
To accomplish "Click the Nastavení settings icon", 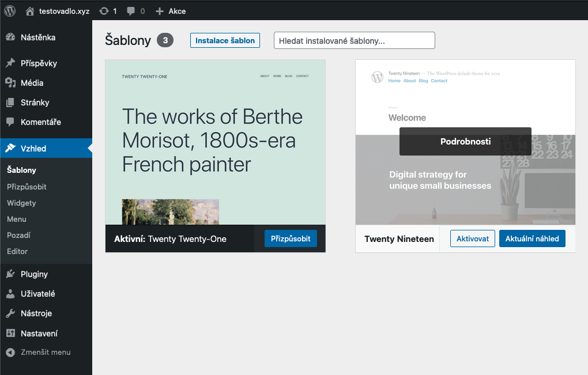I will pyautogui.click(x=10, y=333).
